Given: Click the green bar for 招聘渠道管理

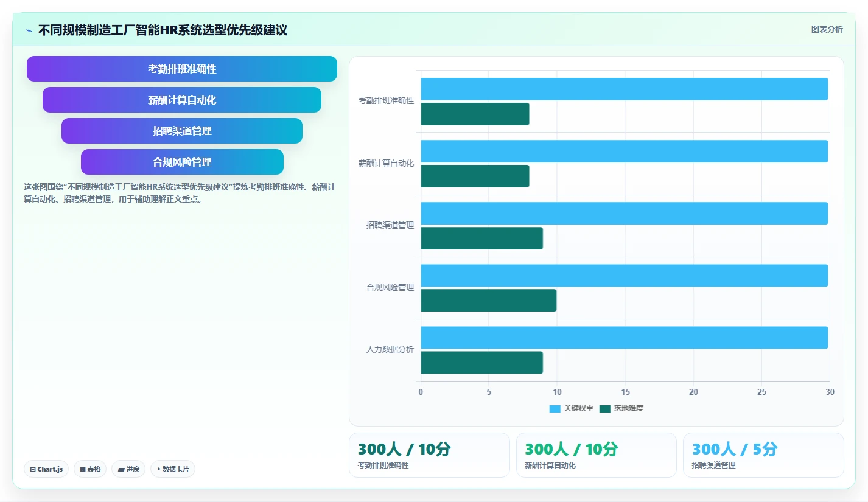Looking at the screenshot, I should pos(481,238).
